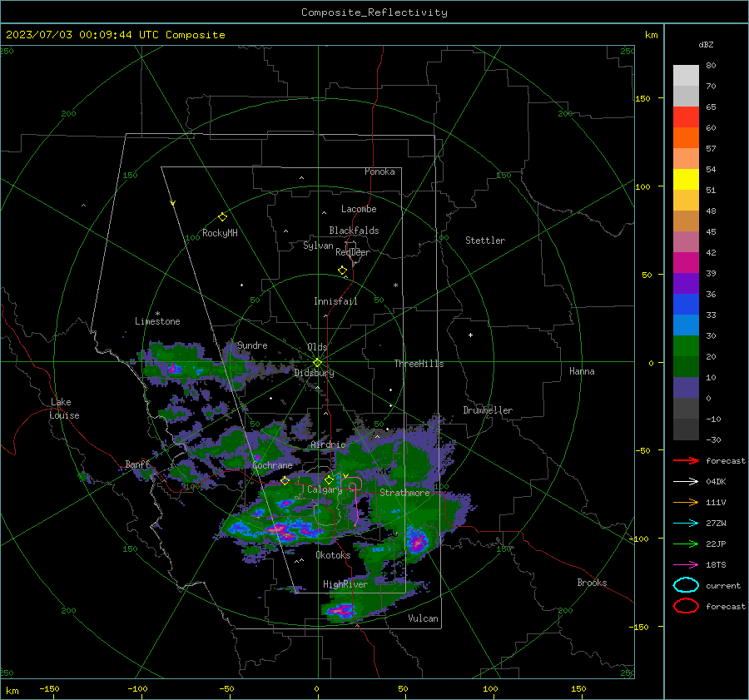Click the Composite_Reflectivity title
The image size is (749, 700).
click(x=374, y=12)
